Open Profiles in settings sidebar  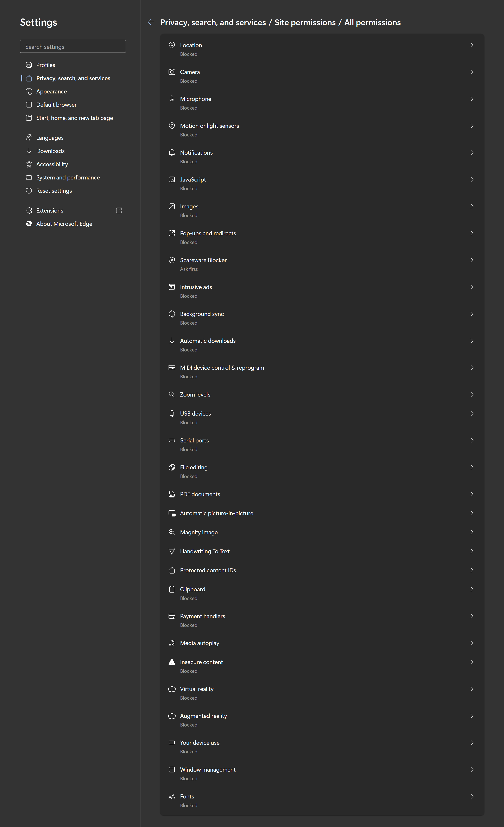[73, 65]
